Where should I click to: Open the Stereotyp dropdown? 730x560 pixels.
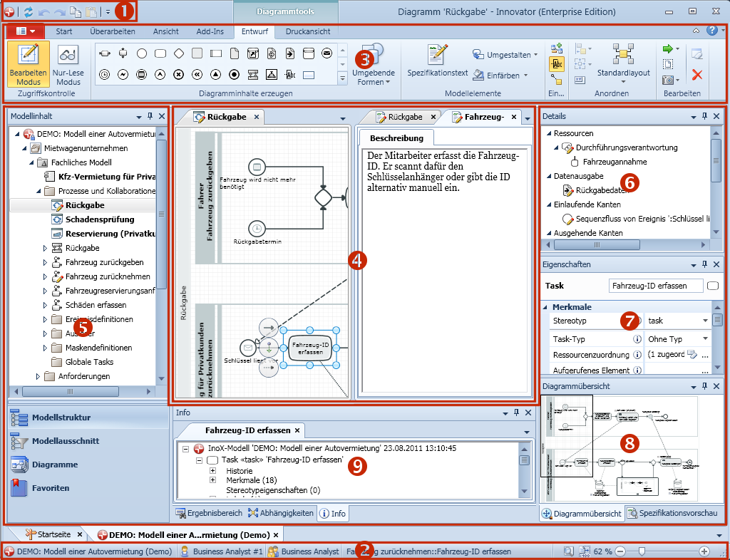[x=706, y=321]
